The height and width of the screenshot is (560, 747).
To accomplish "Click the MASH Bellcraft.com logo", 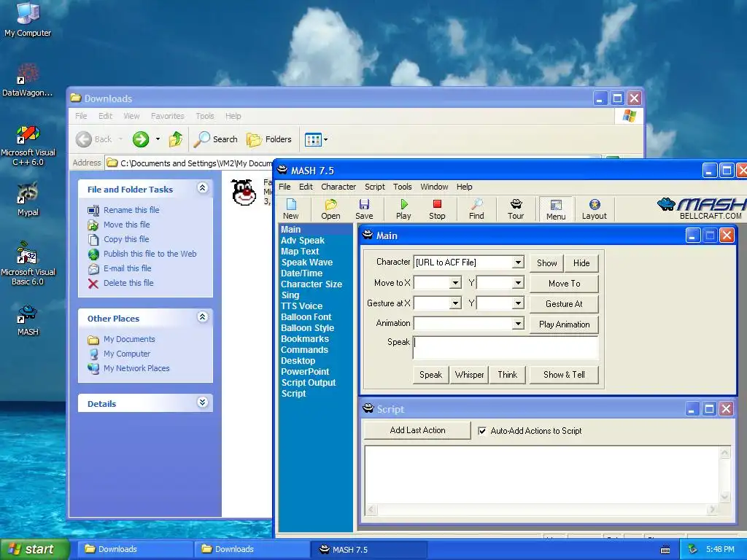I will (x=703, y=208).
